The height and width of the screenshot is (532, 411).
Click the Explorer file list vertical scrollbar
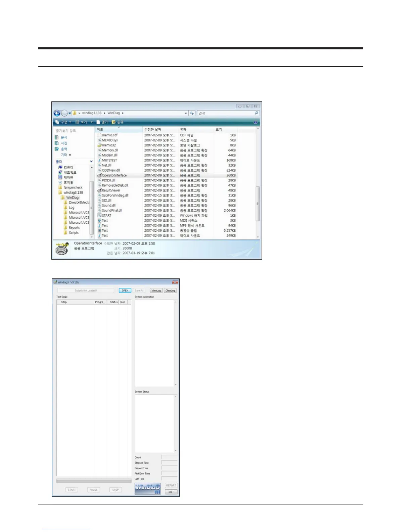(x=258, y=183)
